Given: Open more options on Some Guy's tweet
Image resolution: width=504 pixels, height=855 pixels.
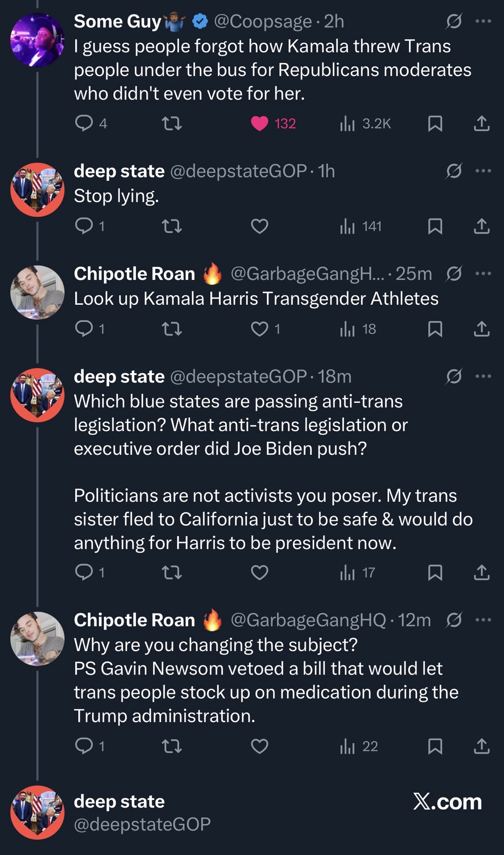Looking at the screenshot, I should (x=483, y=21).
